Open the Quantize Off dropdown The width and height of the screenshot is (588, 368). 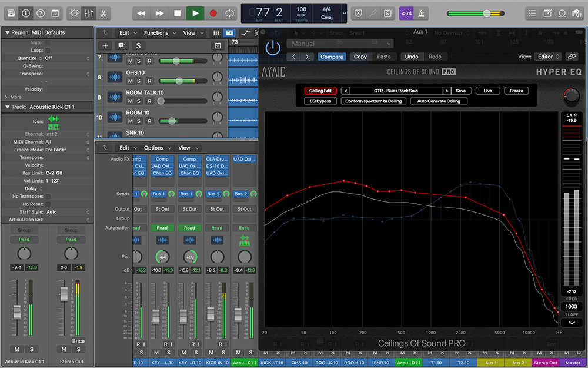tap(68, 58)
